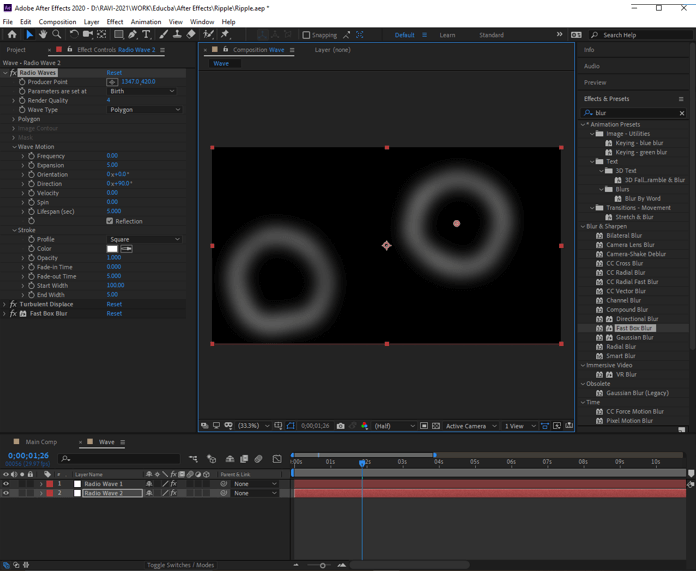
Task: Switch to the Main Comp timeline tab
Action: 41,442
